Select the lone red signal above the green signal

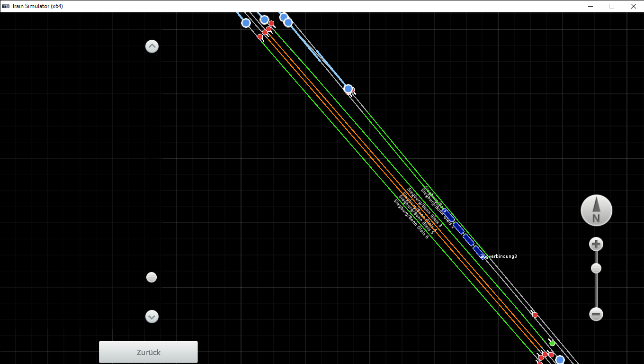click(x=535, y=315)
